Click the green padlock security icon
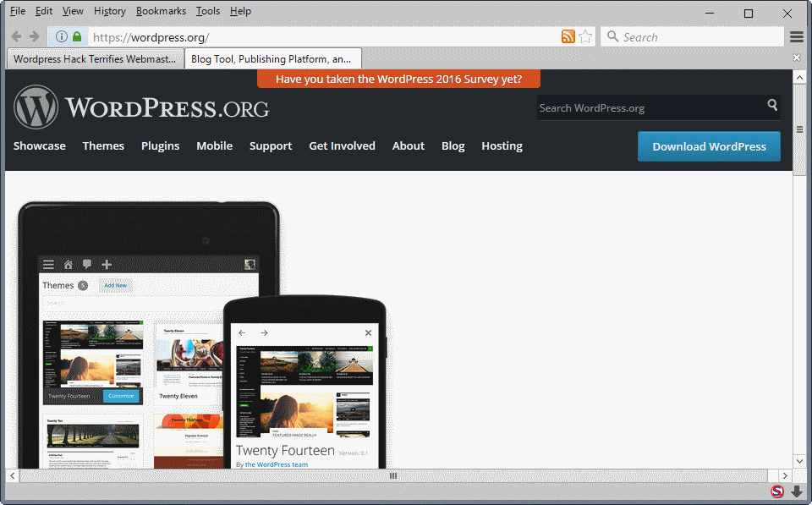This screenshot has height=505, width=812. [77, 36]
